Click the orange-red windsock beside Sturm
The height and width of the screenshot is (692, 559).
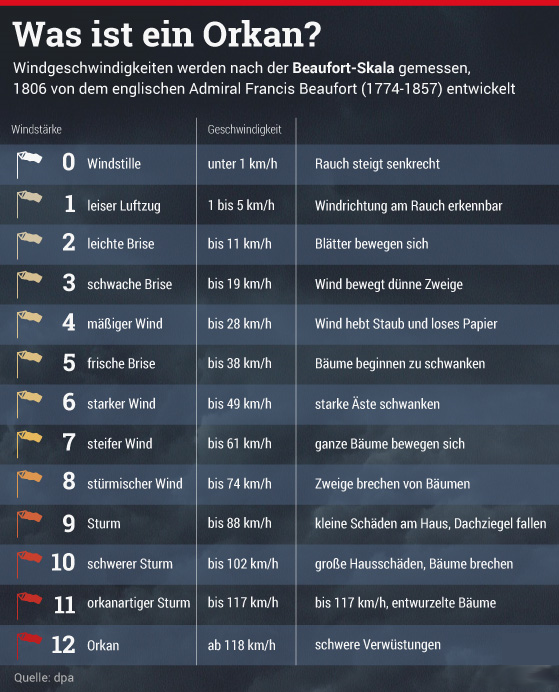coord(29,524)
